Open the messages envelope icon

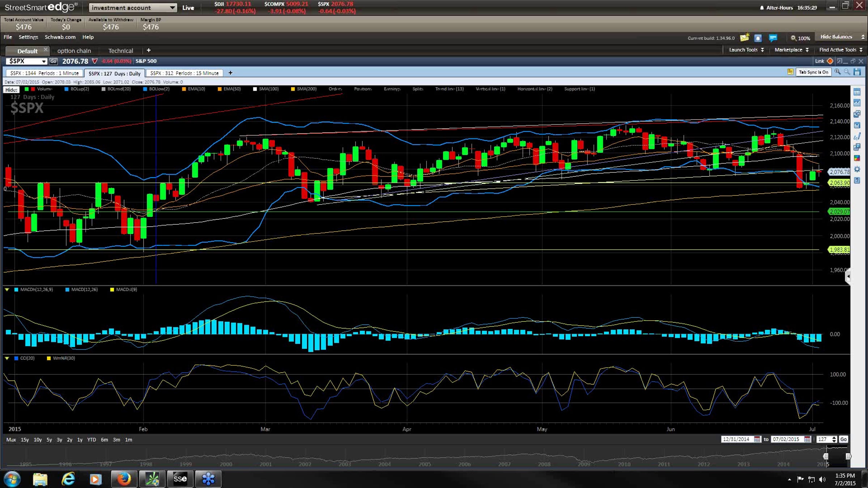click(x=744, y=38)
